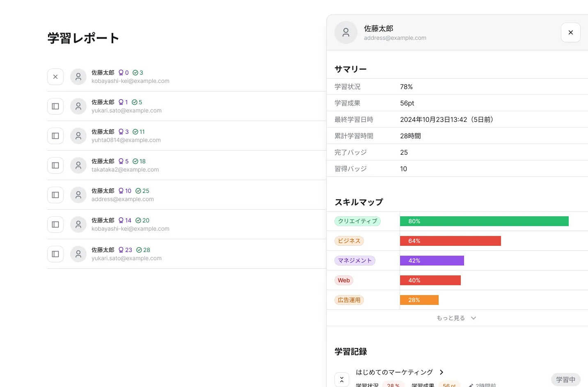Click the badge icon showing 0 in the first row

(x=121, y=73)
